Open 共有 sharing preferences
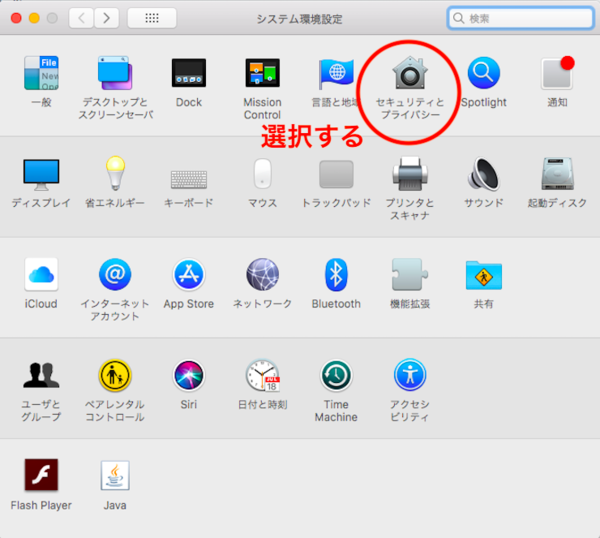Viewport: 600px width, 538px height. pos(484,275)
